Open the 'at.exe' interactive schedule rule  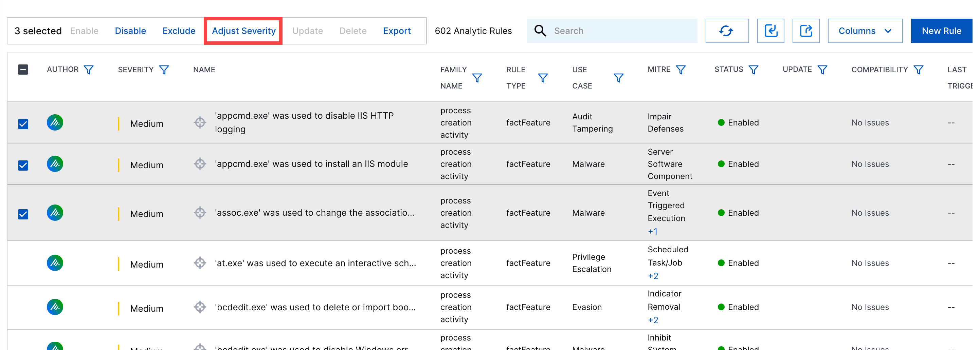(x=315, y=263)
